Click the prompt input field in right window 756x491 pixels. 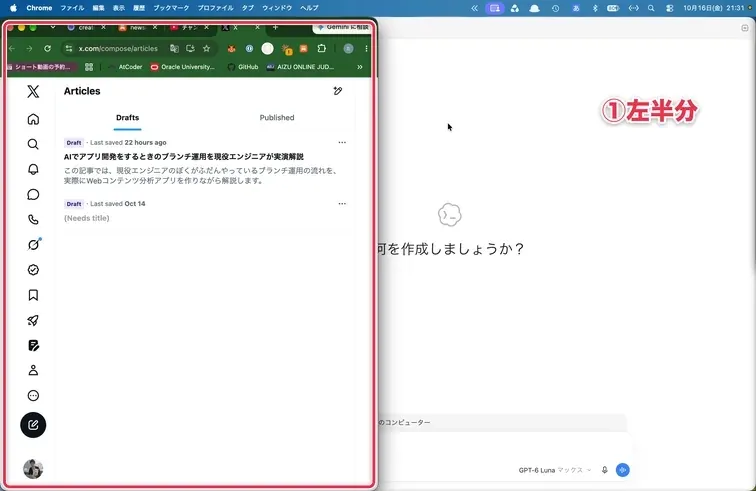coord(504,446)
